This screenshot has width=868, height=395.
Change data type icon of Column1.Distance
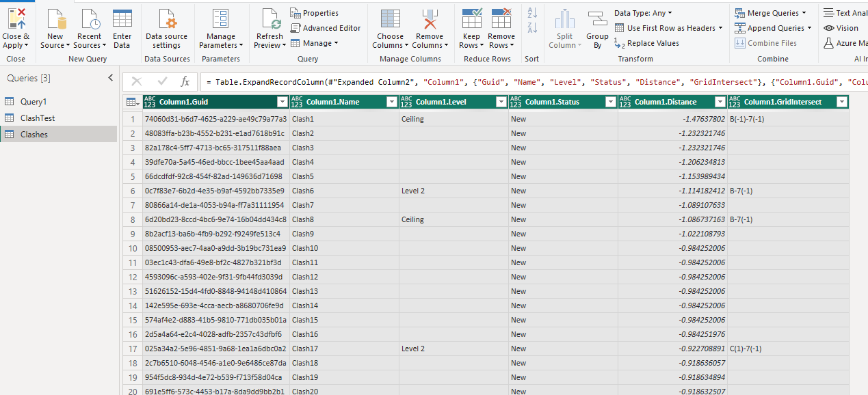624,103
